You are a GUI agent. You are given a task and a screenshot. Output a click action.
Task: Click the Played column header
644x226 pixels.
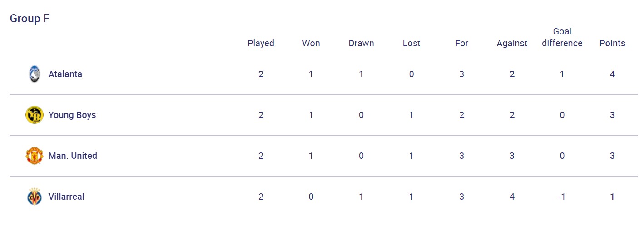(261, 43)
